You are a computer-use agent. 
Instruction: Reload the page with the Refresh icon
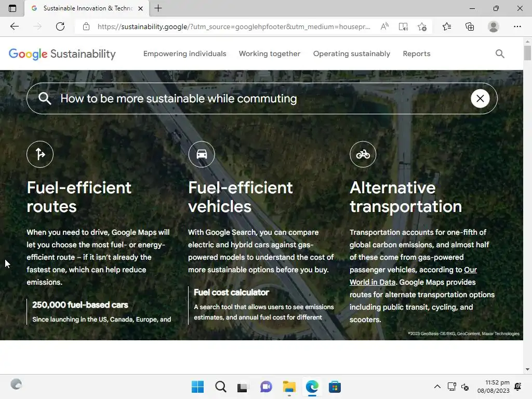pyautogui.click(x=60, y=26)
